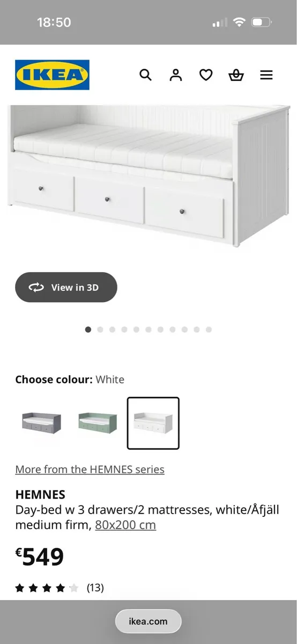
Task: Tap the ikea.com address bar pill
Action: click(x=148, y=621)
